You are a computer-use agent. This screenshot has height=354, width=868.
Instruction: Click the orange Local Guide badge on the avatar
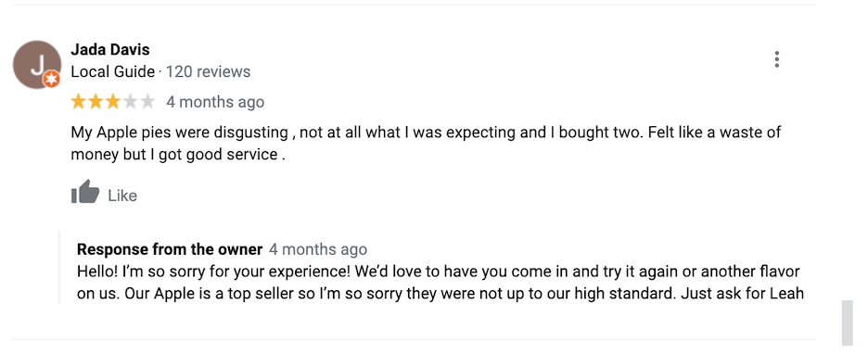52,80
